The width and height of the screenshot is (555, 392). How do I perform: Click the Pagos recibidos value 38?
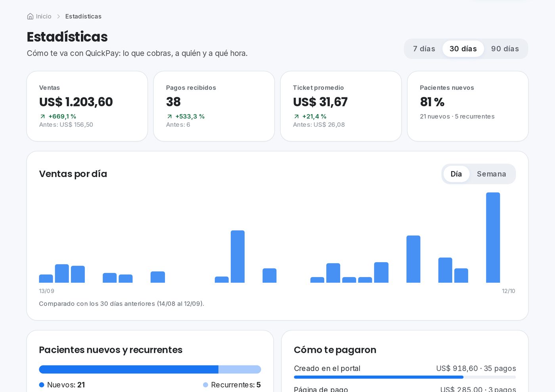[173, 102]
